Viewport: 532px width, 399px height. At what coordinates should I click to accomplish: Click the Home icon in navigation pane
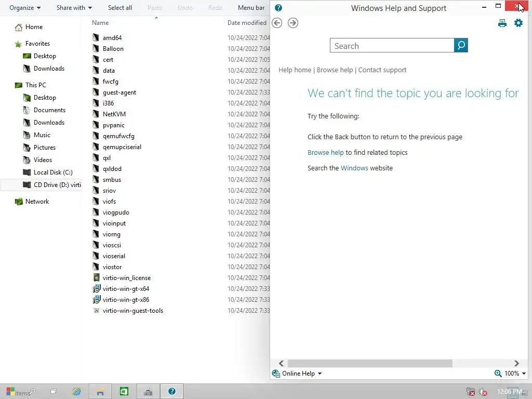pyautogui.click(x=18, y=27)
